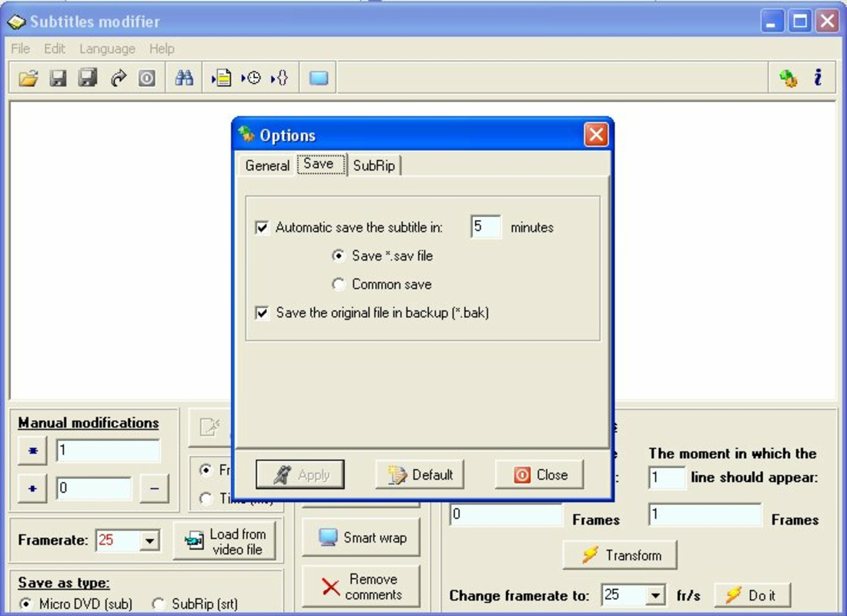Switch to the Save tab

tap(320, 164)
